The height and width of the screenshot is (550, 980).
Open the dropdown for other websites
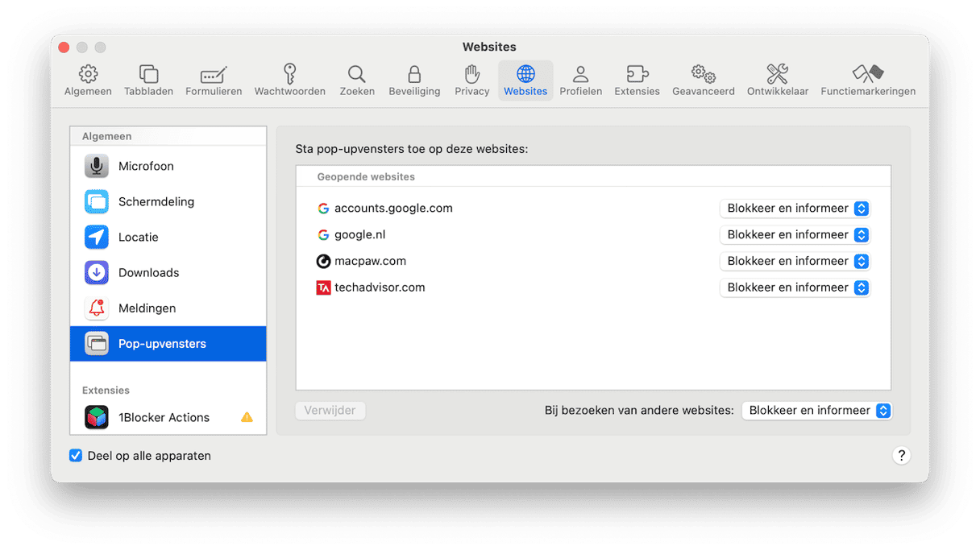pyautogui.click(x=816, y=411)
